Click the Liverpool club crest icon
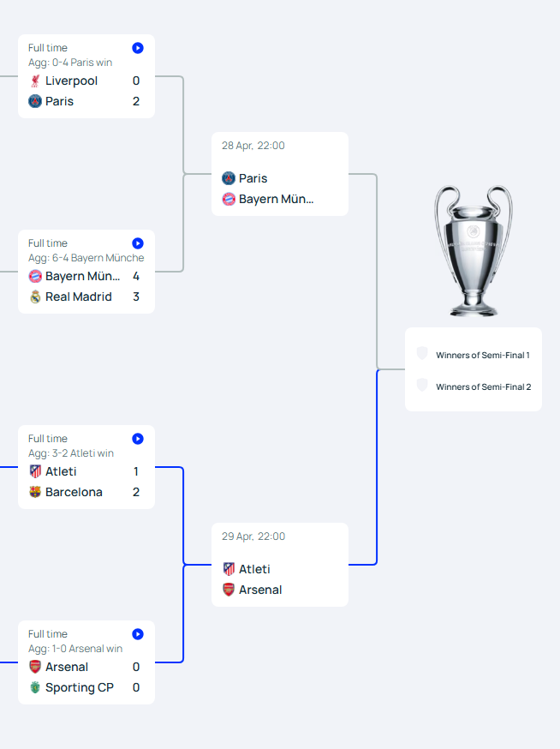The height and width of the screenshot is (749, 560). click(x=35, y=81)
